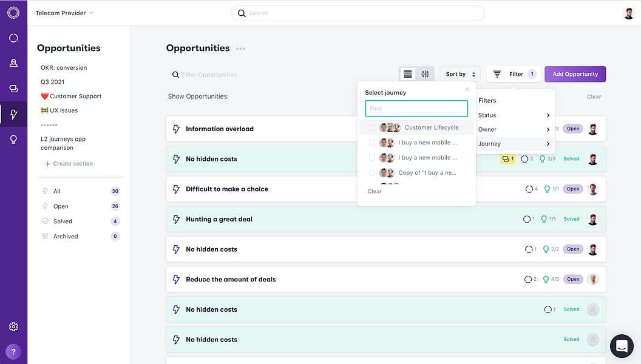
Task: Open the personas icon in sidebar
Action: tap(13, 63)
